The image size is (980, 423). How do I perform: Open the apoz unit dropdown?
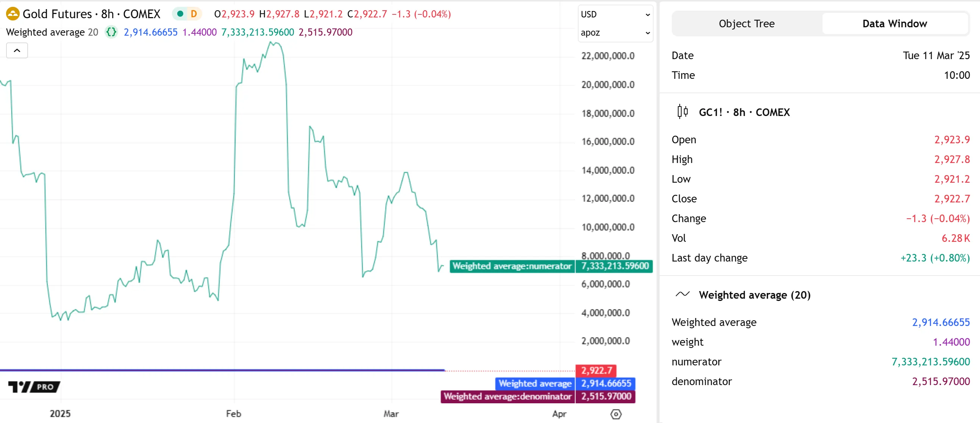tap(615, 33)
